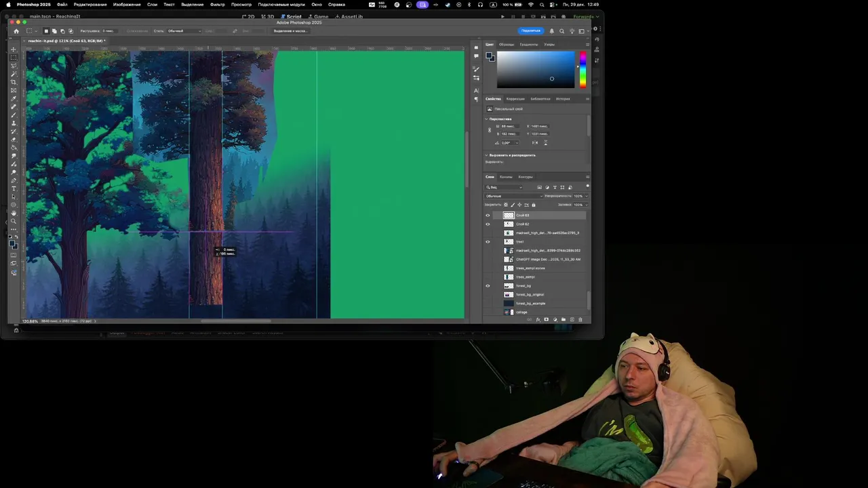Viewport: 868px width, 488px height.
Task: Click the Flip vertical icon in Properties
Action: point(545,142)
